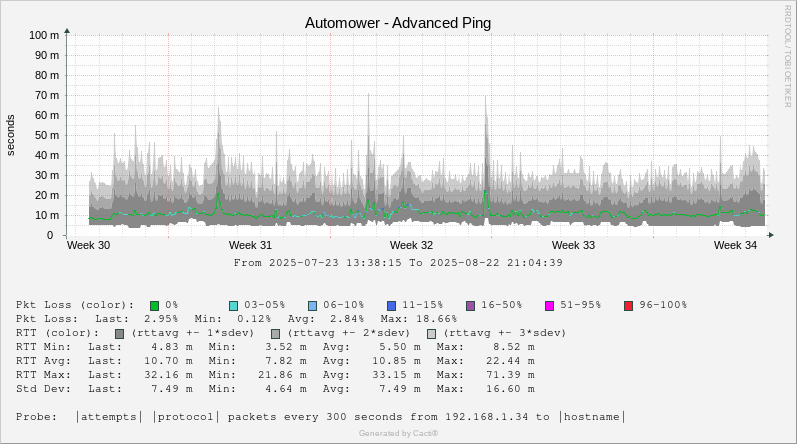Click the red 96-100% loss swatch
Image resolution: width=797 pixels, height=444 pixels.
628,306
